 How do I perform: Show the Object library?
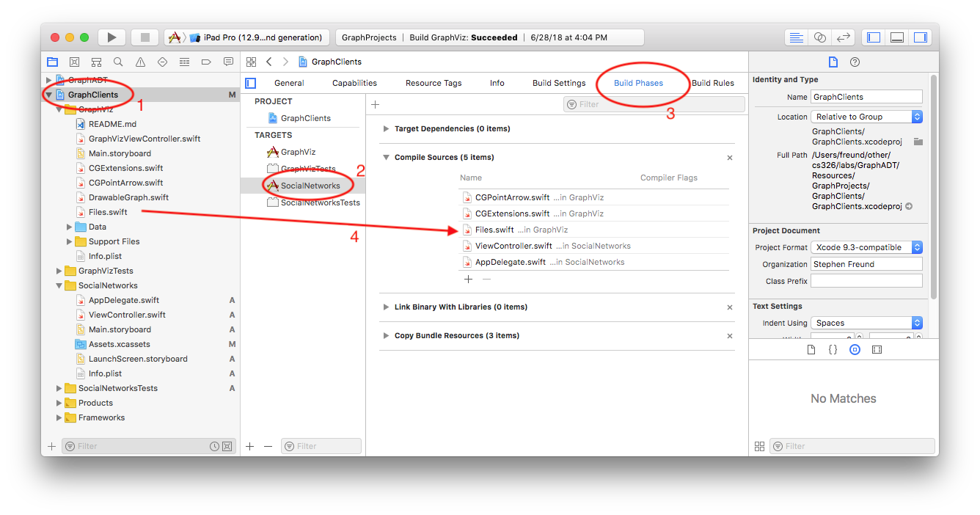(x=855, y=350)
